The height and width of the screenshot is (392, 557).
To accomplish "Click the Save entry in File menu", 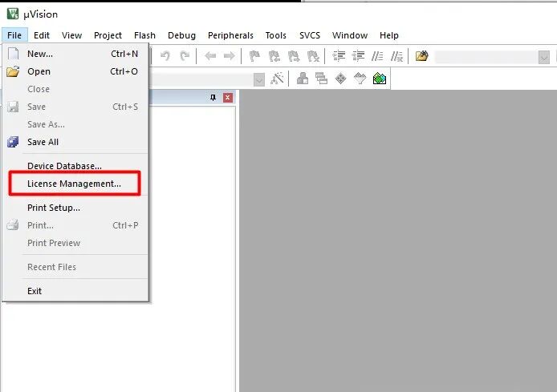I will 75,107.
